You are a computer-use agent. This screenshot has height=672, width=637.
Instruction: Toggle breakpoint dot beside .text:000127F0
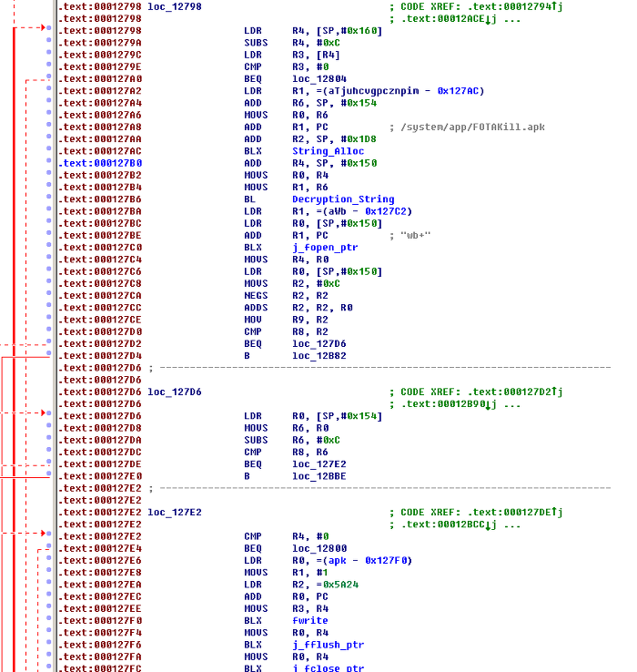[x=49, y=618]
